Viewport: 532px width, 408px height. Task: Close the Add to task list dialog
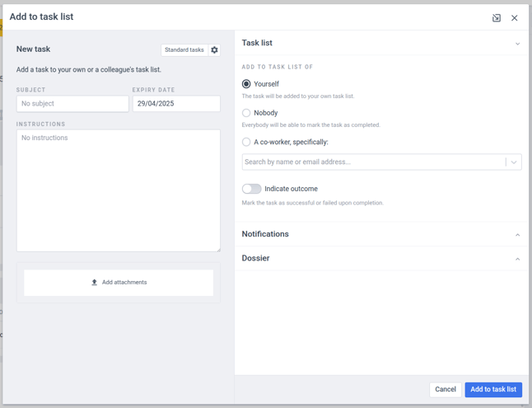515,18
